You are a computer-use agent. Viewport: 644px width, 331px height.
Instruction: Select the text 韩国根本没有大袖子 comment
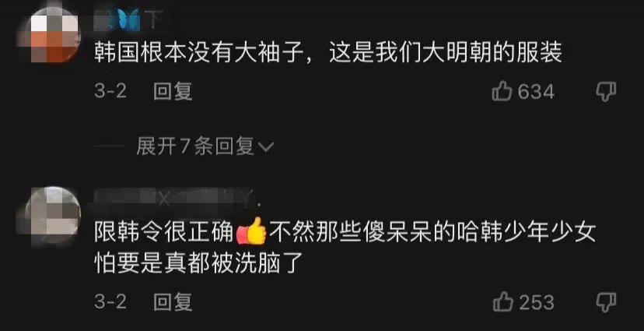tap(328, 54)
